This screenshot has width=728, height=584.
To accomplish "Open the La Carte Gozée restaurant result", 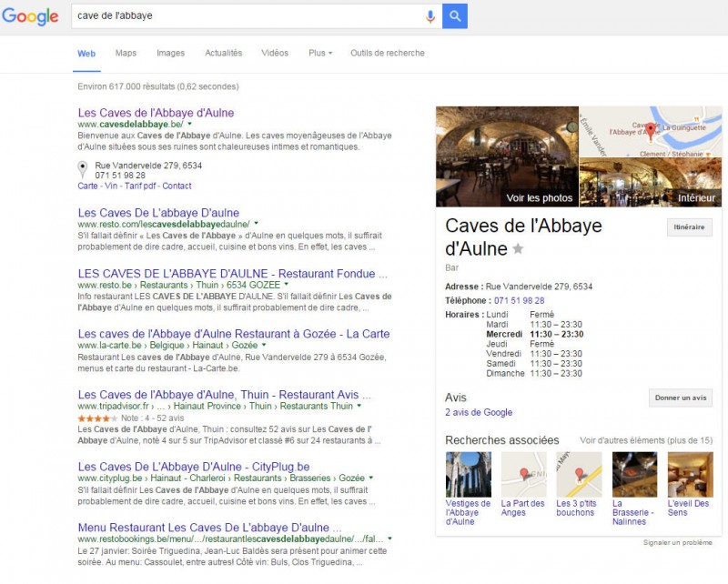I will pos(234,334).
